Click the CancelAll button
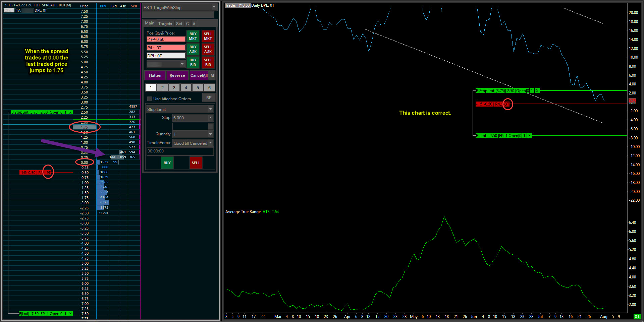 pos(199,75)
